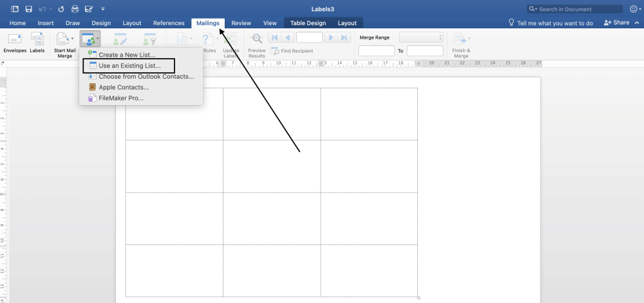Open Finish & Merge dropdown
This screenshot has height=303, width=644.
pos(461,43)
